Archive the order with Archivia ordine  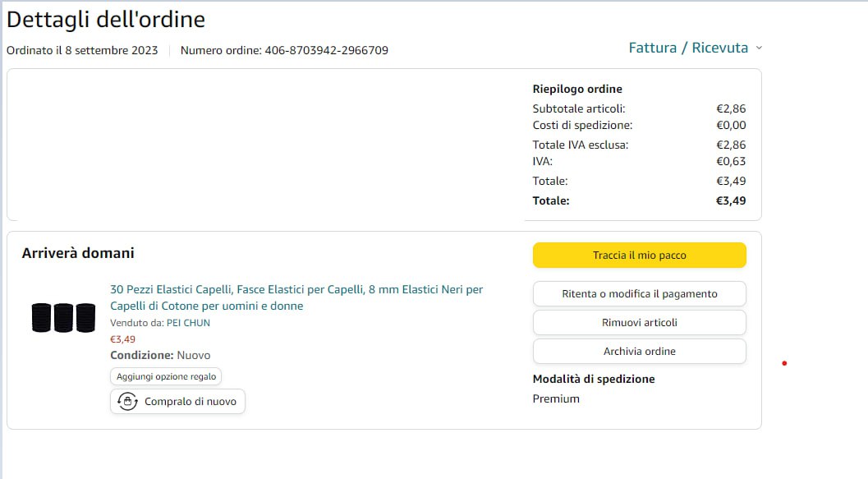[640, 352]
